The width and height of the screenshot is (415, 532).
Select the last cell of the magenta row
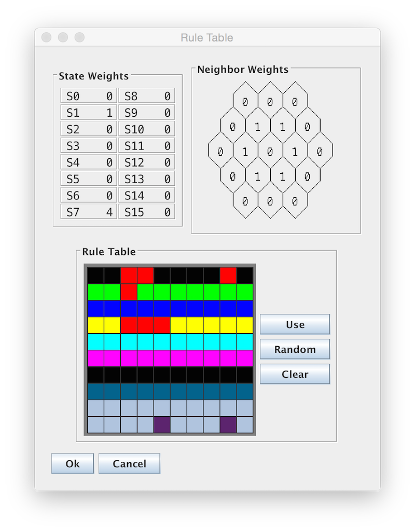(x=245, y=358)
